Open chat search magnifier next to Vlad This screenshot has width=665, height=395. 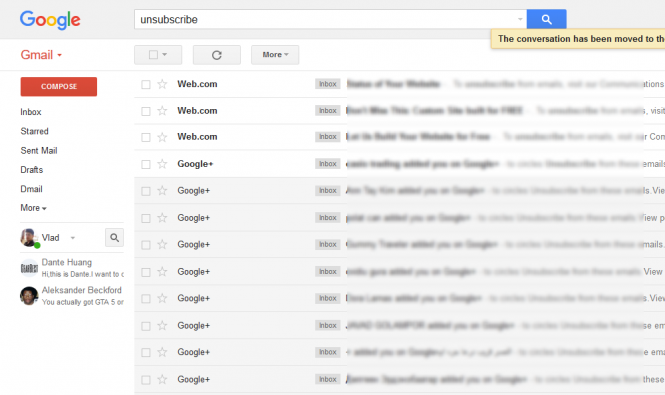tap(115, 238)
